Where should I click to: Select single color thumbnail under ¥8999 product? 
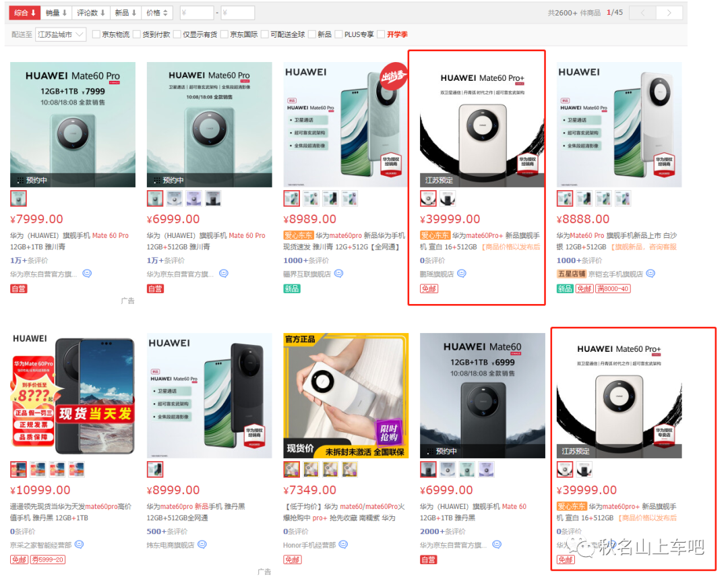(x=155, y=469)
